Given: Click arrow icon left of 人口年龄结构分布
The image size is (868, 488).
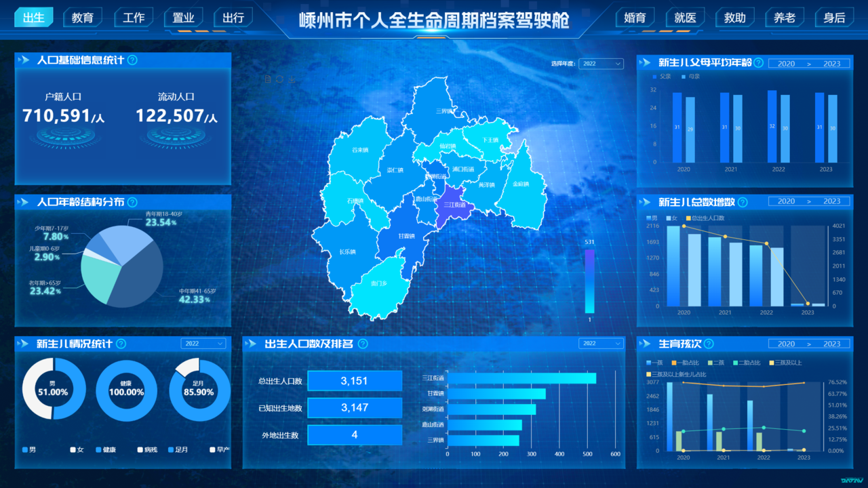Looking at the screenshot, I should (24, 203).
